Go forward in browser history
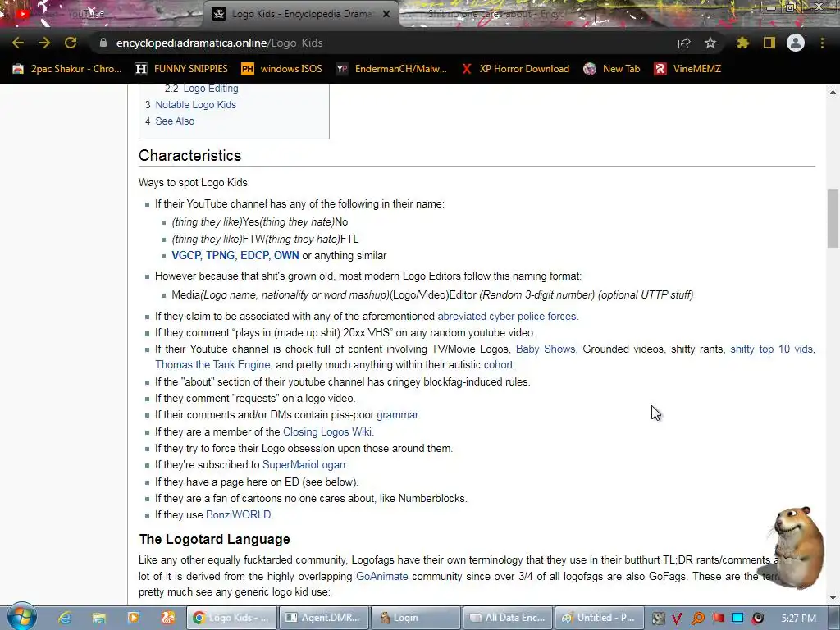 point(44,43)
